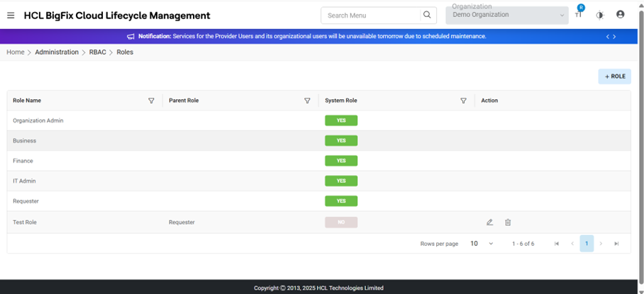
Task: Select the Requester role name
Action: coord(26,201)
